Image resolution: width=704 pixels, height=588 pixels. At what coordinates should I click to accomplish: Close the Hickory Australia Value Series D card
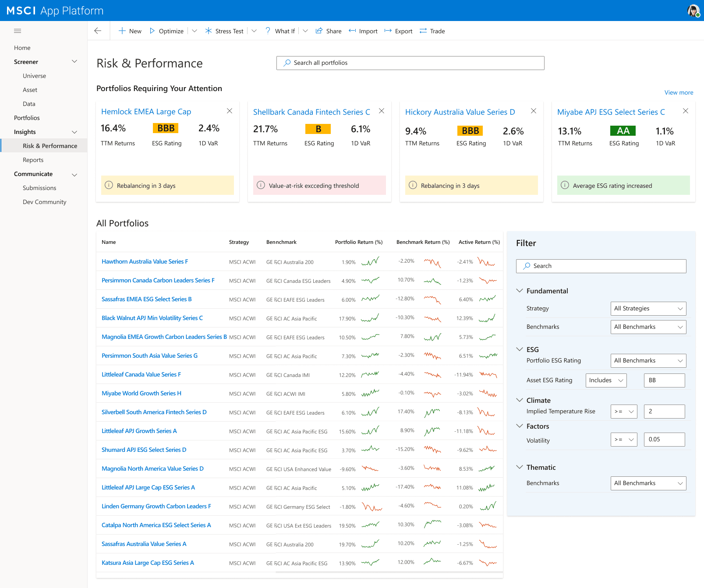[x=534, y=111]
